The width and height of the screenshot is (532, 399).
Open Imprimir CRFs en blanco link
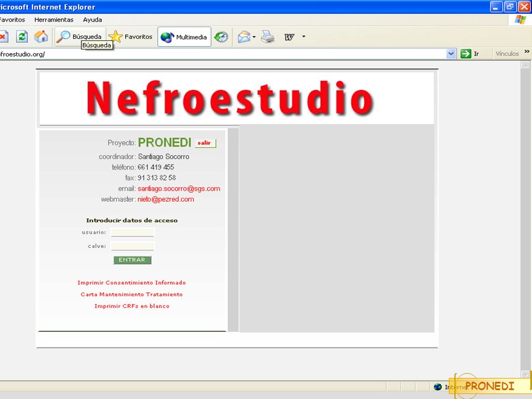(x=132, y=306)
